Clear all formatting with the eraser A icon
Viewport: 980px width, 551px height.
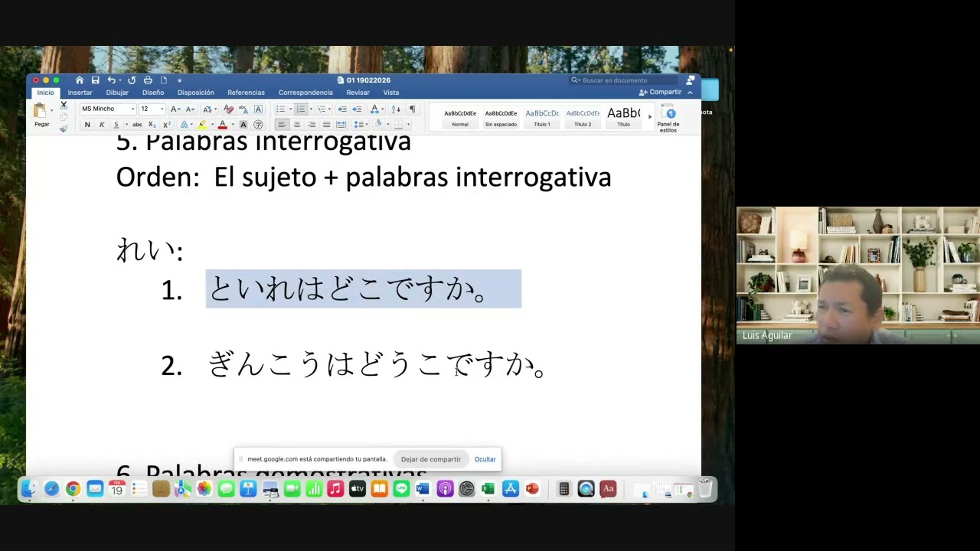228,109
